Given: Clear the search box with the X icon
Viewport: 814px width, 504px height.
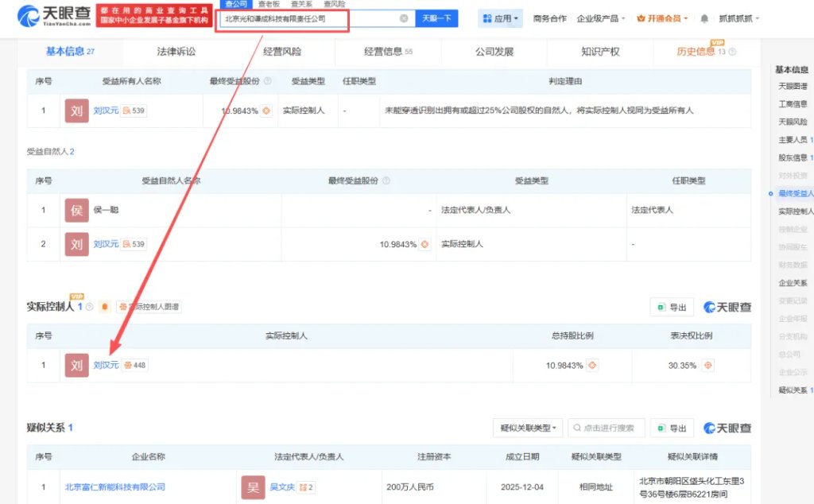Looking at the screenshot, I should (404, 18).
